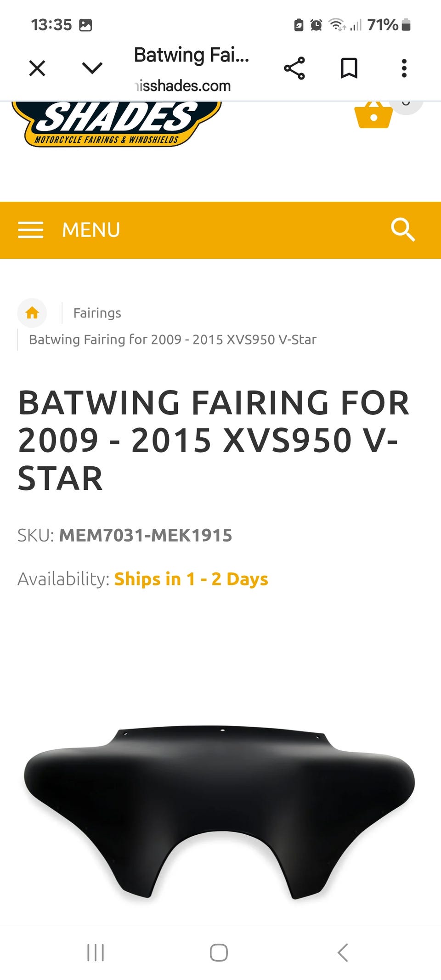Open the Fairings breadcrumb link
The image size is (441, 980).
97,313
